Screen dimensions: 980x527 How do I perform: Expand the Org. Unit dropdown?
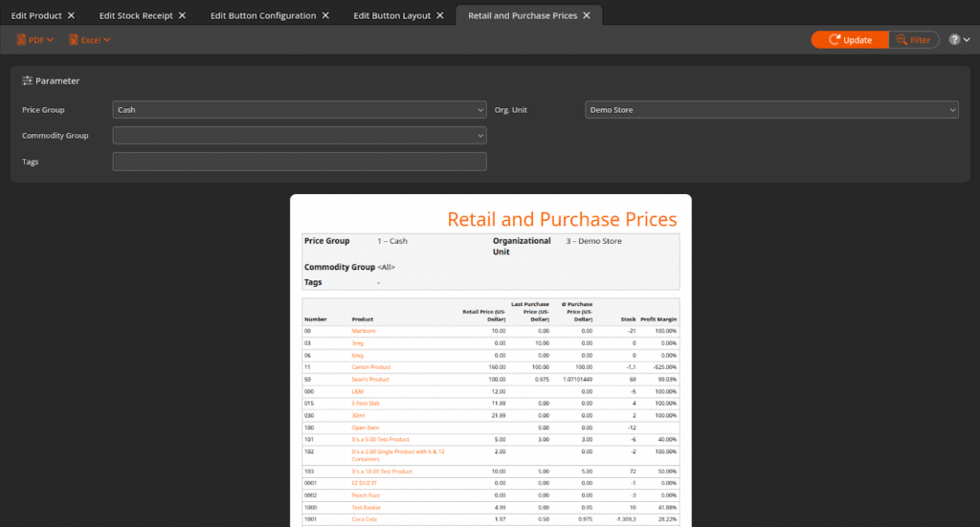click(x=770, y=110)
